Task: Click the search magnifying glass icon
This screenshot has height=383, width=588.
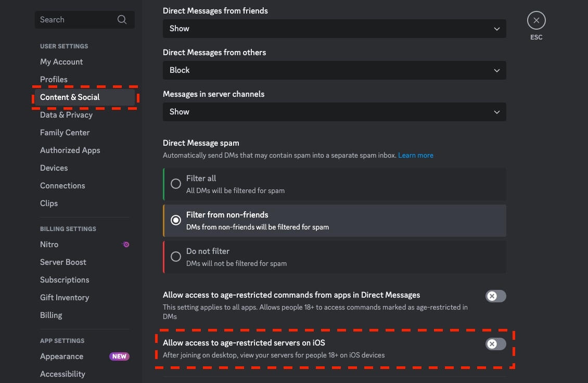Action: (x=122, y=19)
